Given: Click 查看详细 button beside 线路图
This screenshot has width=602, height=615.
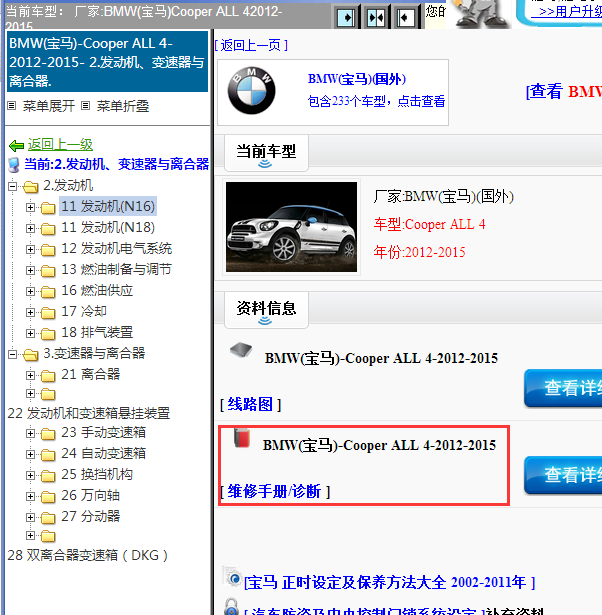Looking at the screenshot, I should [563, 388].
